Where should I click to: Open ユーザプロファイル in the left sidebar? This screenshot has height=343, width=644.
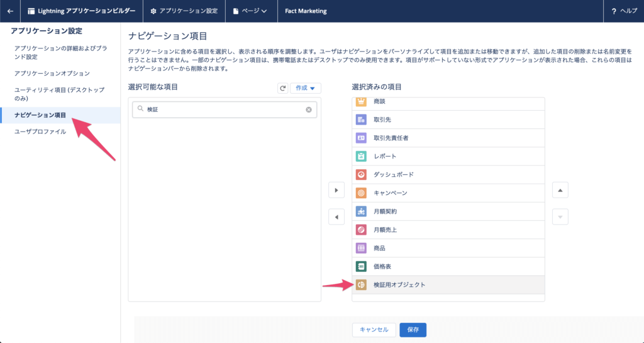[x=40, y=132]
